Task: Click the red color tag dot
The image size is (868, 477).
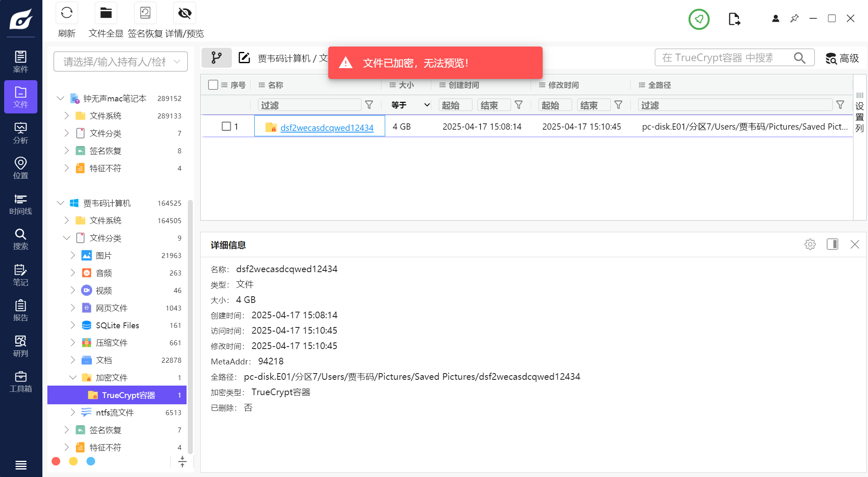Action: coord(56,461)
